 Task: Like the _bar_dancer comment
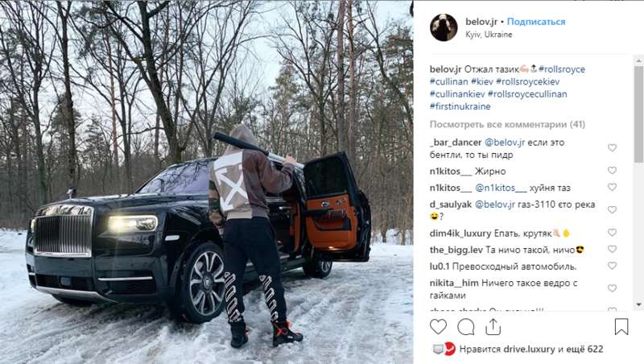612,147
